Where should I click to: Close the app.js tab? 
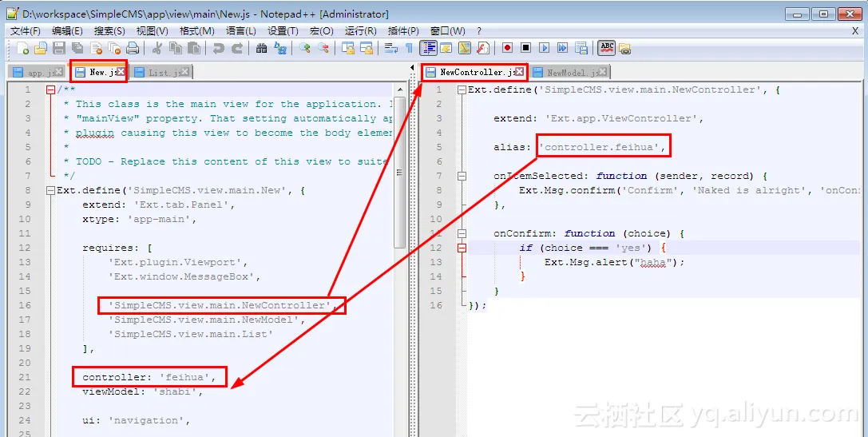(x=59, y=72)
